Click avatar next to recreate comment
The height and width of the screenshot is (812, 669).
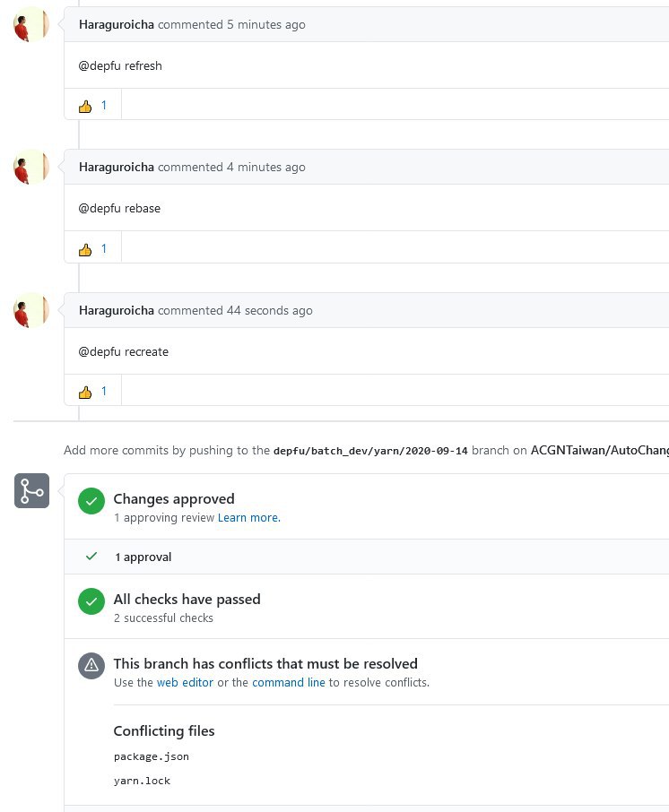tap(31, 310)
